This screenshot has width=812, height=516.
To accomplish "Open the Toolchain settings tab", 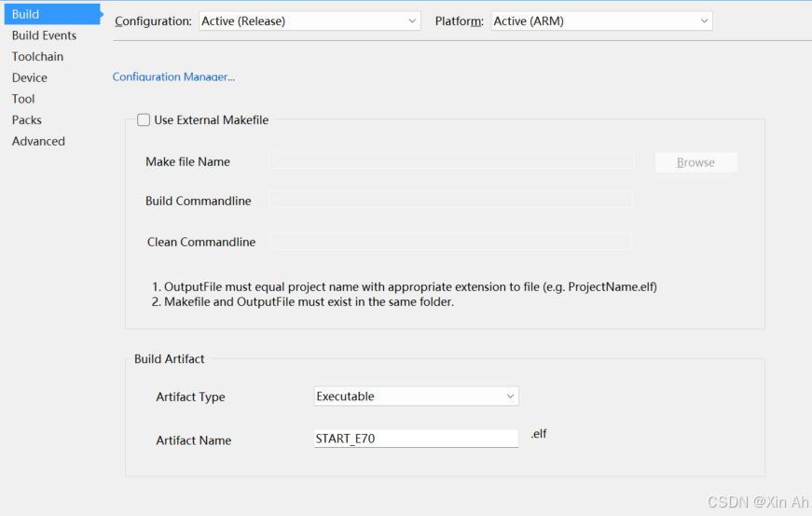I will click(37, 57).
